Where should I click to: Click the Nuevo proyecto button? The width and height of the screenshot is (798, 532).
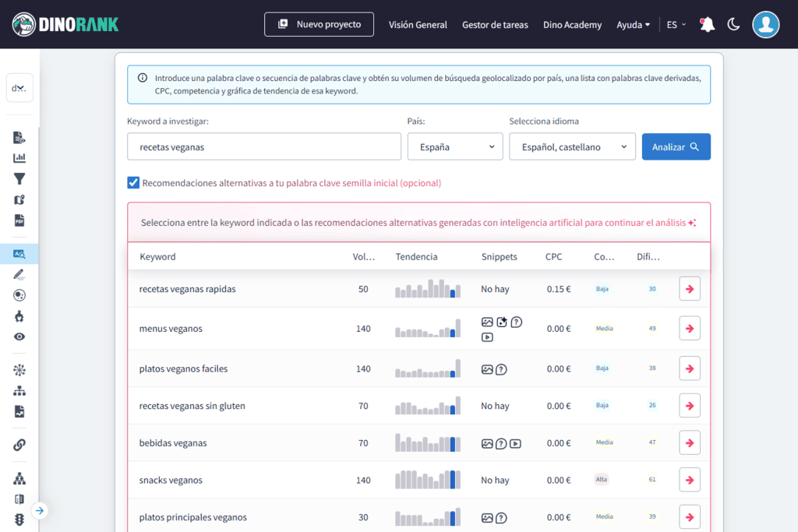coord(319,24)
